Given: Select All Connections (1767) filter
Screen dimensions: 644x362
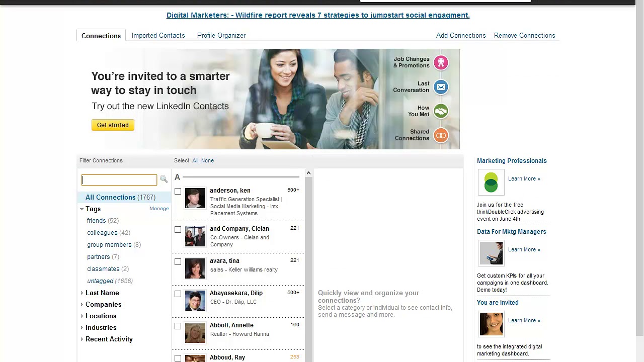Looking at the screenshot, I should pos(124,197).
